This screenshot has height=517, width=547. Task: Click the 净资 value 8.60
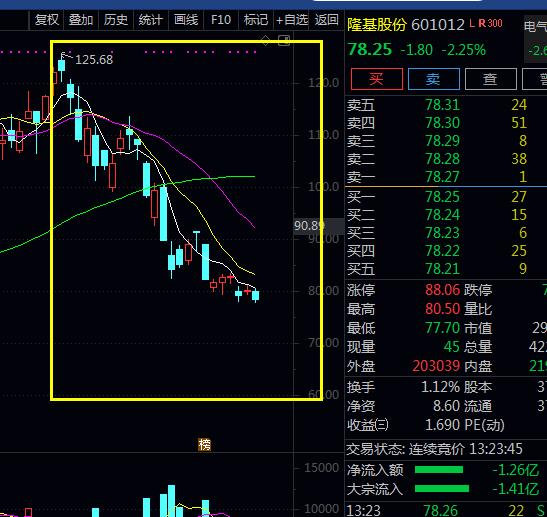pyautogui.click(x=447, y=406)
